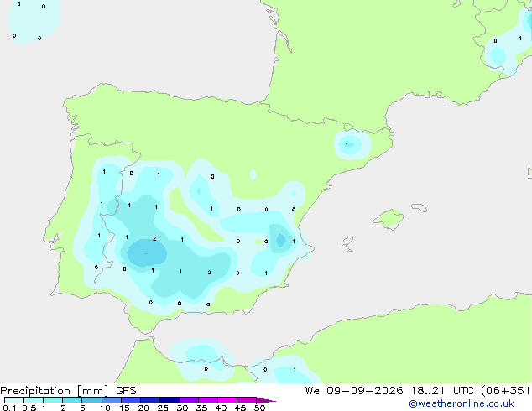The width and height of the screenshot is (532, 411).
Task: Select the 45–50 mm legend color
Action: pyautogui.click(x=247, y=400)
